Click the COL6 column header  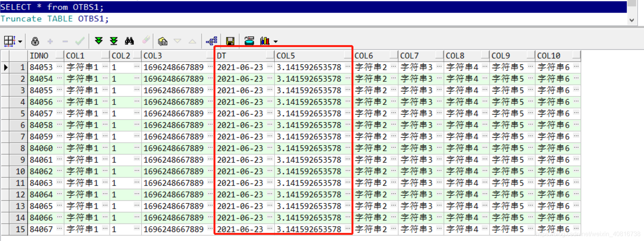[x=375, y=56]
